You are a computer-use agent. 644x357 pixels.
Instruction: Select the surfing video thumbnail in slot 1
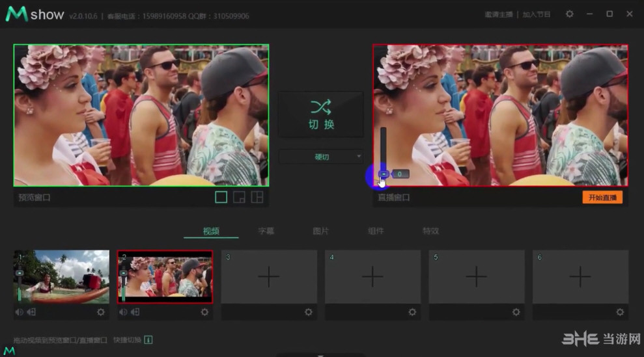tap(62, 276)
